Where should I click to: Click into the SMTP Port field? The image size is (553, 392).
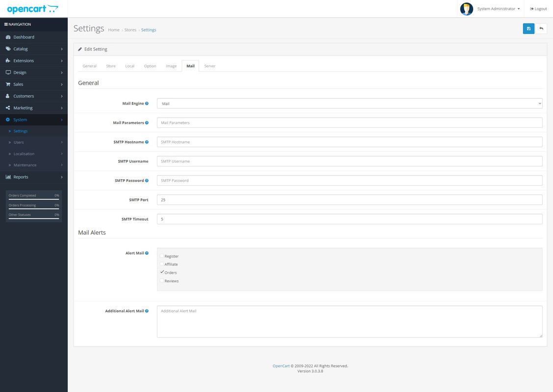tap(350, 199)
